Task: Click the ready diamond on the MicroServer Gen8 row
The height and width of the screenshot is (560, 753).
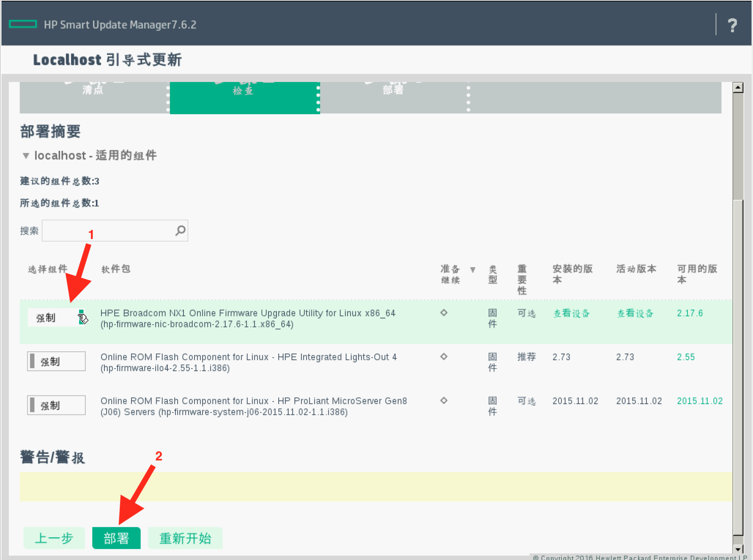Action: [x=444, y=401]
